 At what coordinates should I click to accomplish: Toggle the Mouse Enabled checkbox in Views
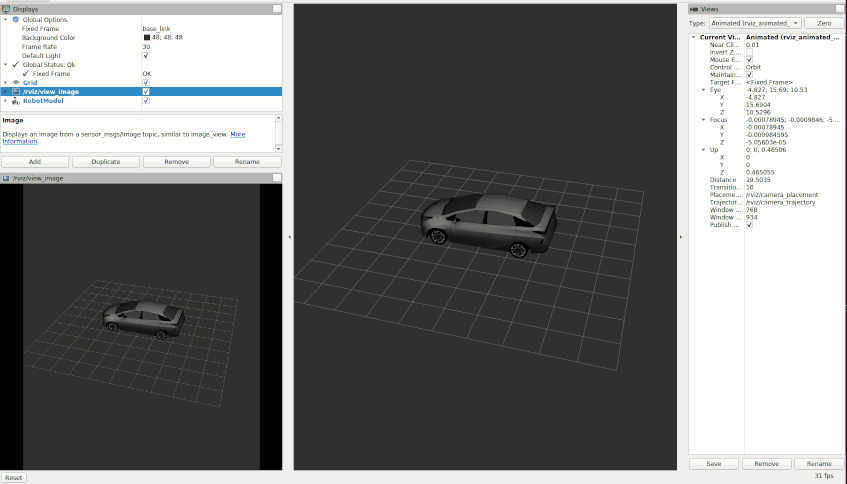[x=749, y=60]
